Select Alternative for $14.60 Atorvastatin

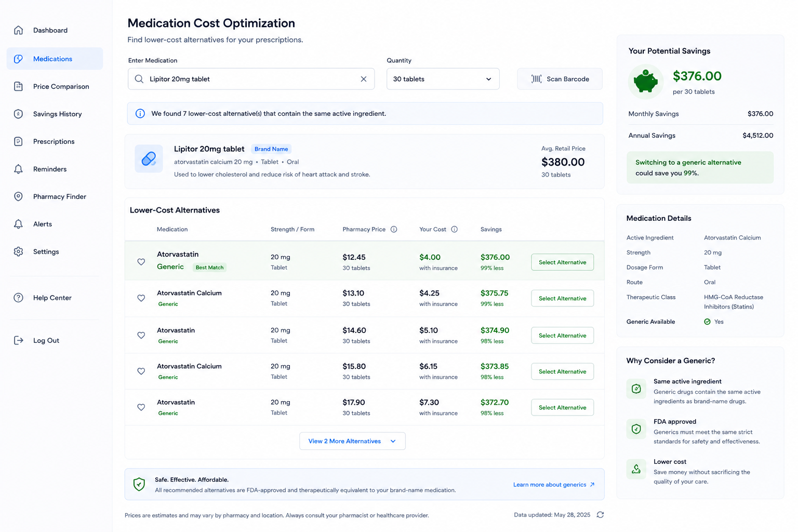(562, 336)
